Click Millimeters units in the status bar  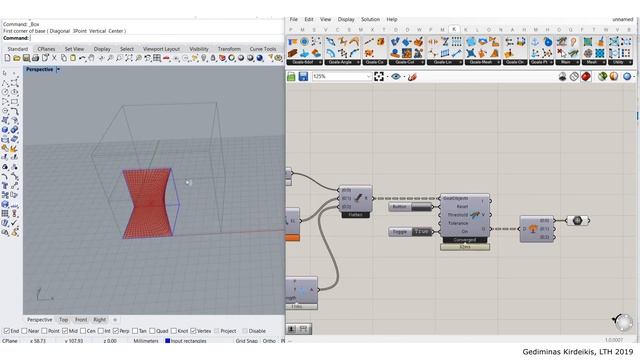(x=146, y=340)
